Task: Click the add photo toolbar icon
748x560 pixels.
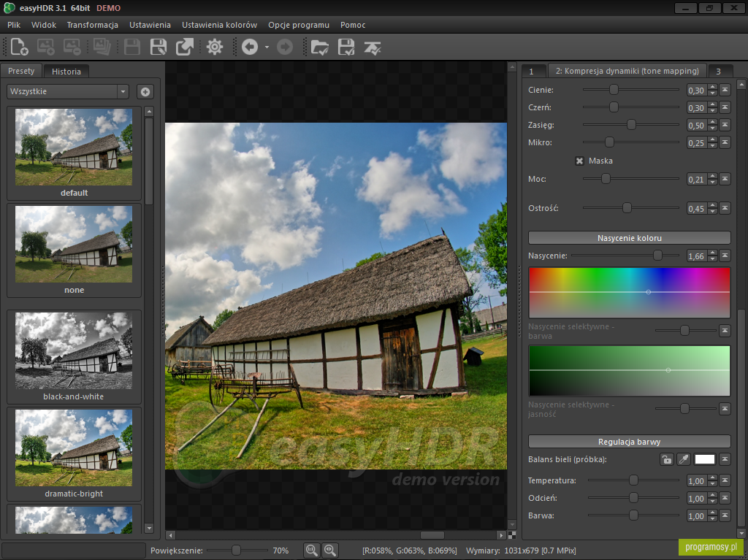Action: [46, 47]
